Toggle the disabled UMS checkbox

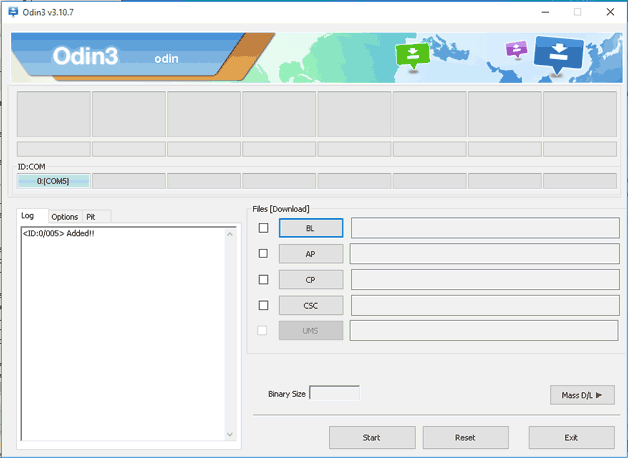(262, 331)
